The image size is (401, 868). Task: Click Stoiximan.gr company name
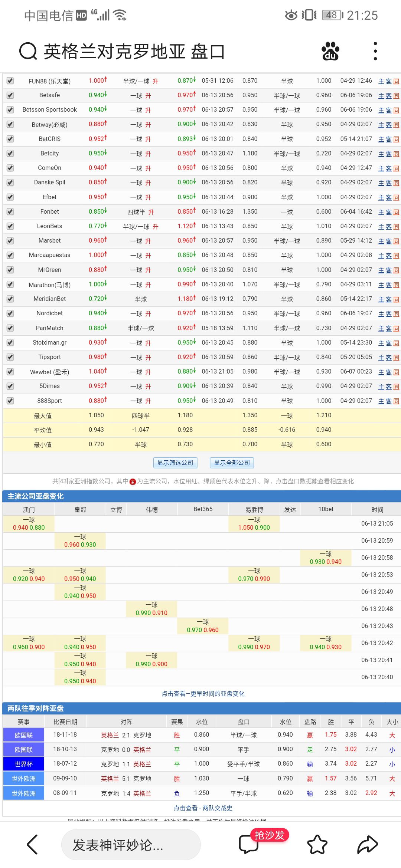click(x=49, y=342)
